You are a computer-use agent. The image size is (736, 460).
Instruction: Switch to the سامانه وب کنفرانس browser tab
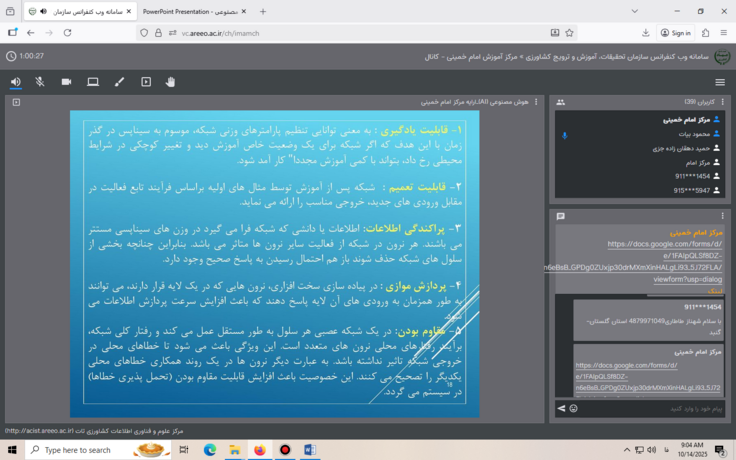(81, 11)
